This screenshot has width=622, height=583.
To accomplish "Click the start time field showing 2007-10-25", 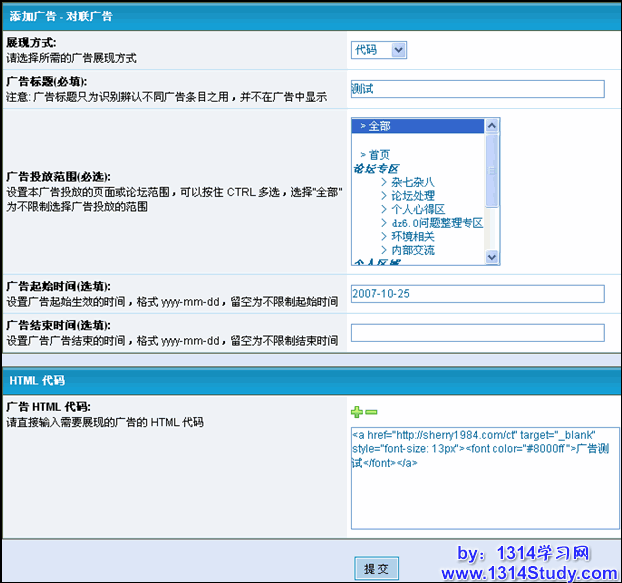I will [x=478, y=293].
